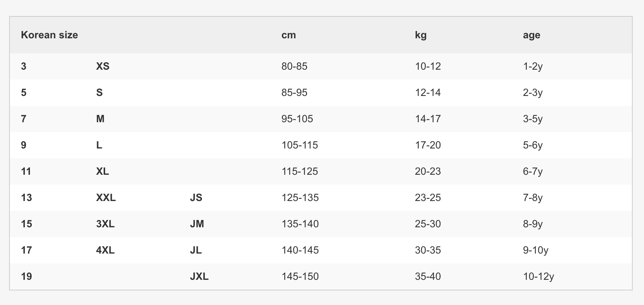644x305 pixels.
Task: Click the 17-20 kg cell
Action: pos(428,145)
